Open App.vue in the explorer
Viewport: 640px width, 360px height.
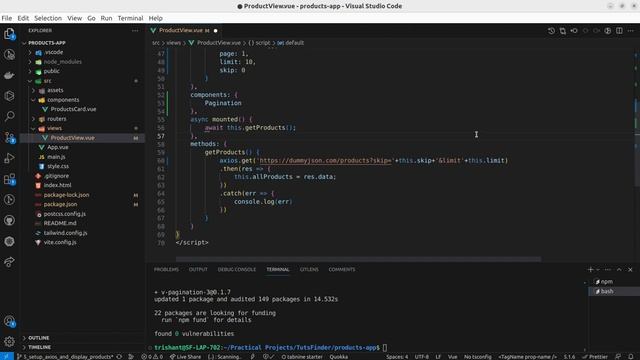point(58,147)
